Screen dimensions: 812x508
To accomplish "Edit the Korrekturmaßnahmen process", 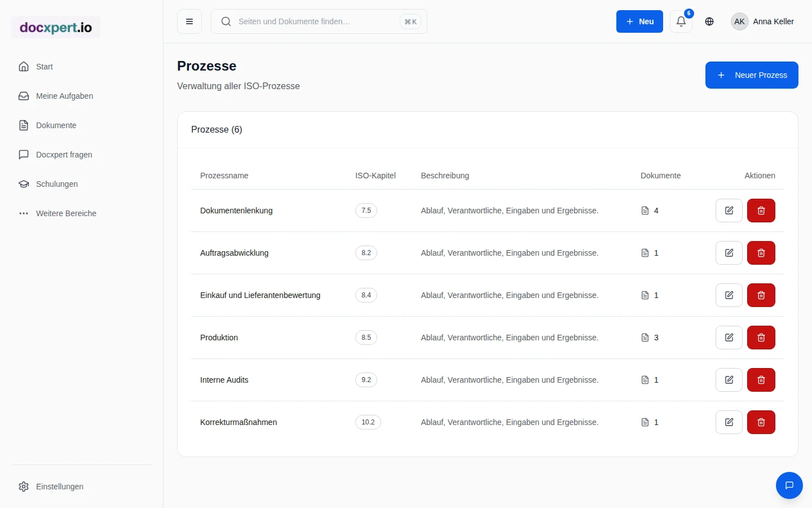I will [x=729, y=422].
